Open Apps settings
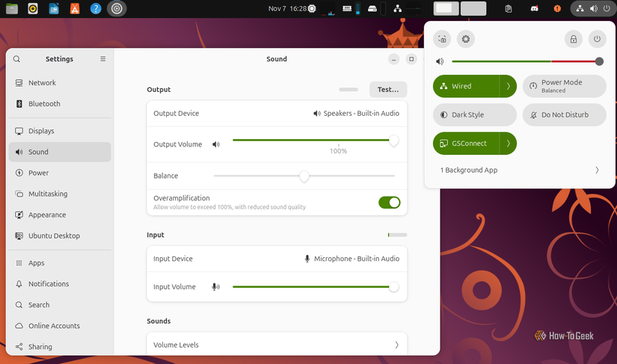The height and width of the screenshot is (364, 617). pos(60,263)
